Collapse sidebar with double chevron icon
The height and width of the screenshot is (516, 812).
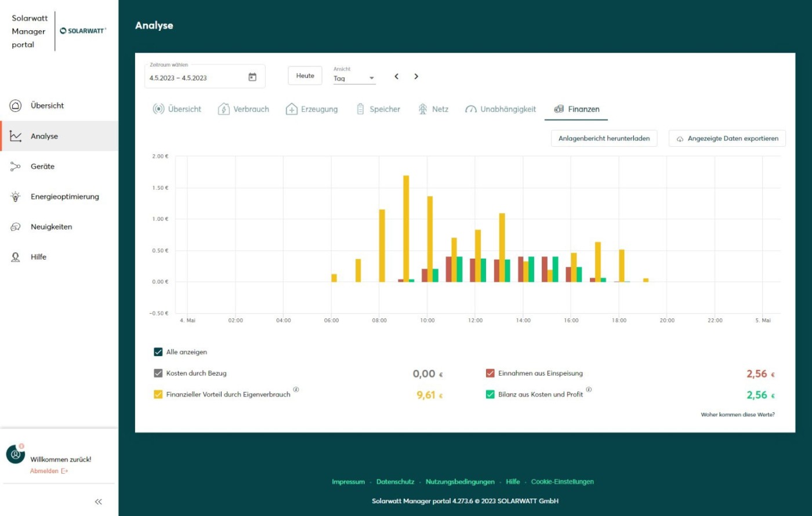(x=98, y=502)
